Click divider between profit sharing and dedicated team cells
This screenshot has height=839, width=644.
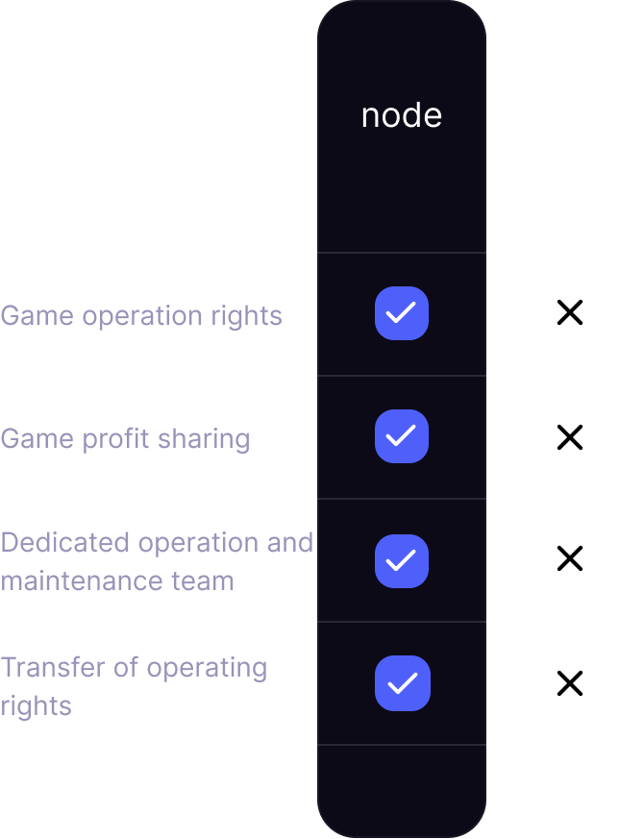point(402,499)
